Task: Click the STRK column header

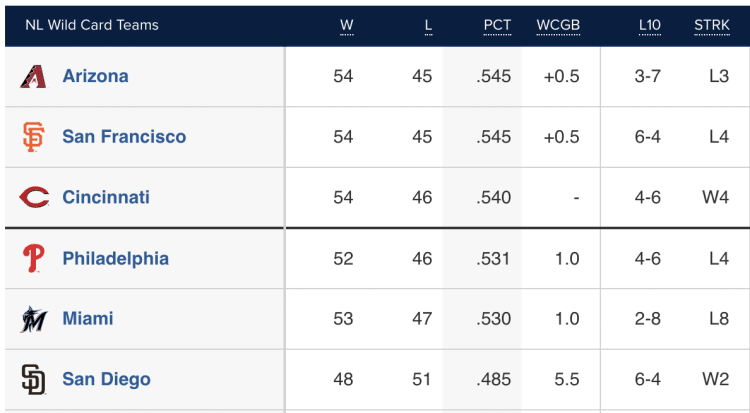Action: pyautogui.click(x=712, y=25)
